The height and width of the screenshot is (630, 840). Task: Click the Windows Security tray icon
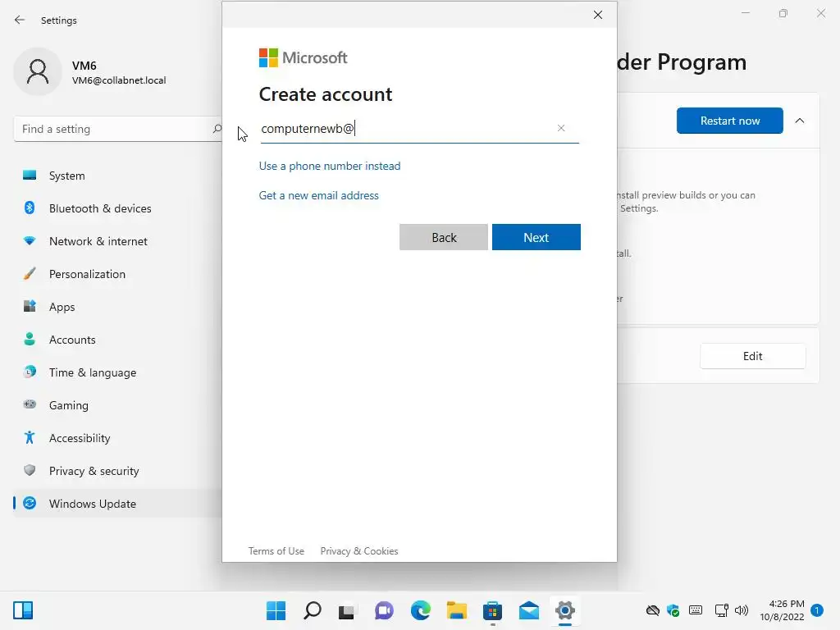pyautogui.click(x=673, y=610)
